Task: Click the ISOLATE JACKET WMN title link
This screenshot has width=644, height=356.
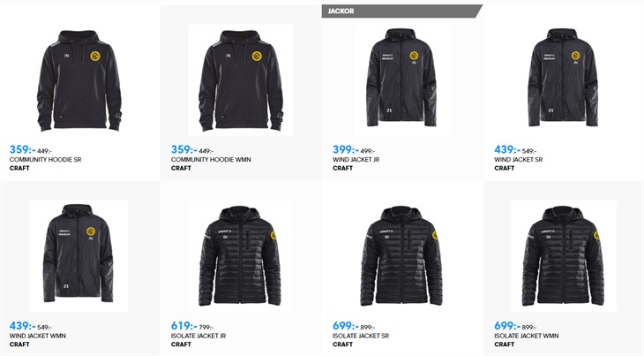Action: click(527, 336)
